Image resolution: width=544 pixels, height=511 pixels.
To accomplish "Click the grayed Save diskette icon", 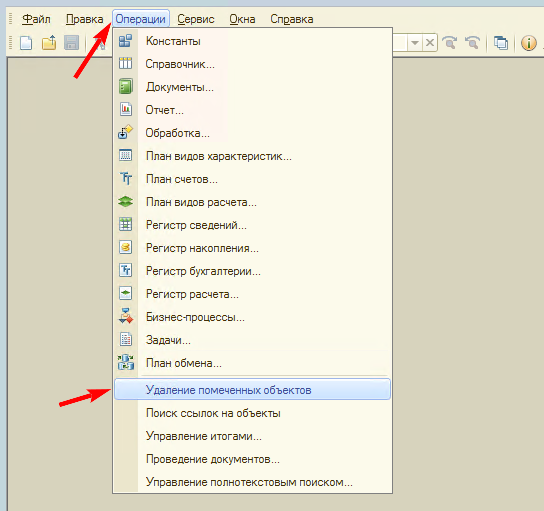I will 71,43.
